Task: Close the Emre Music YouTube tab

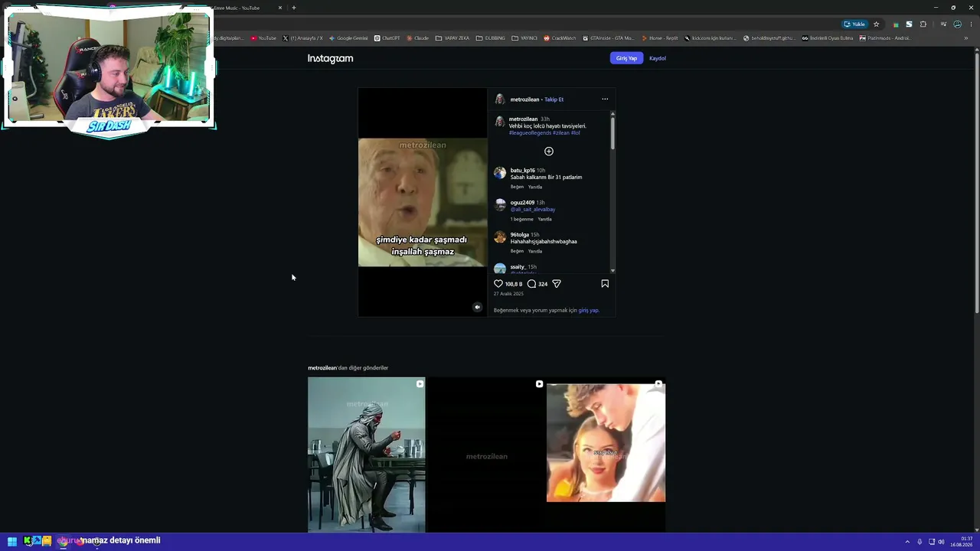Action: tap(279, 8)
